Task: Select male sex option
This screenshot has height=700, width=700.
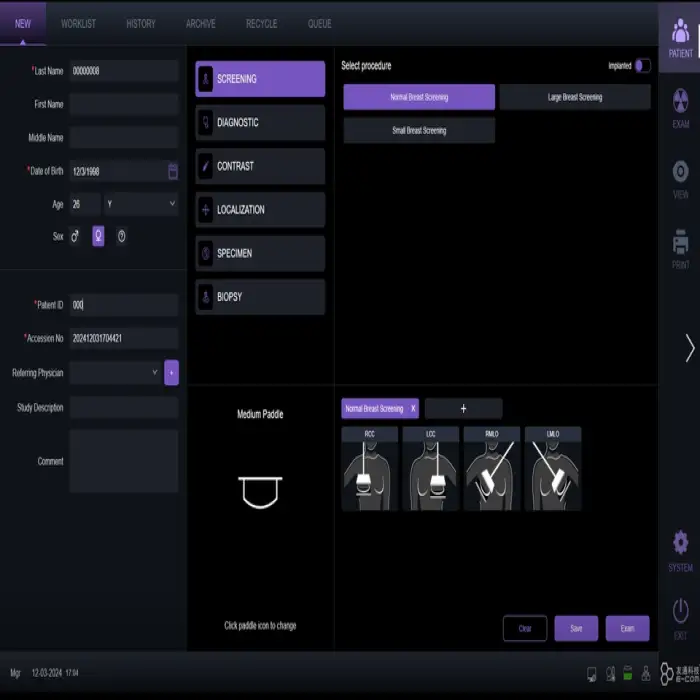Action: point(75,237)
